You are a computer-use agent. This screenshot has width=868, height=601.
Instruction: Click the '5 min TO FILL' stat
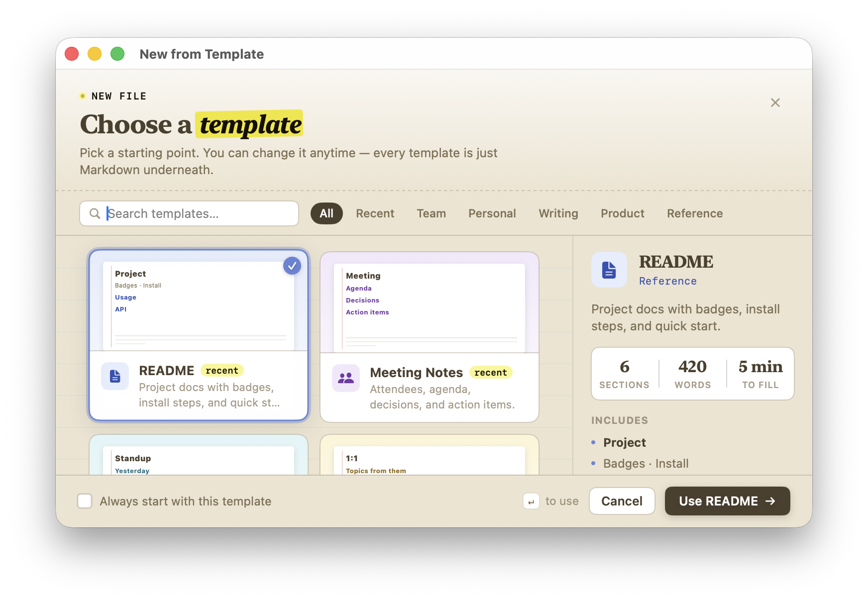[760, 374]
